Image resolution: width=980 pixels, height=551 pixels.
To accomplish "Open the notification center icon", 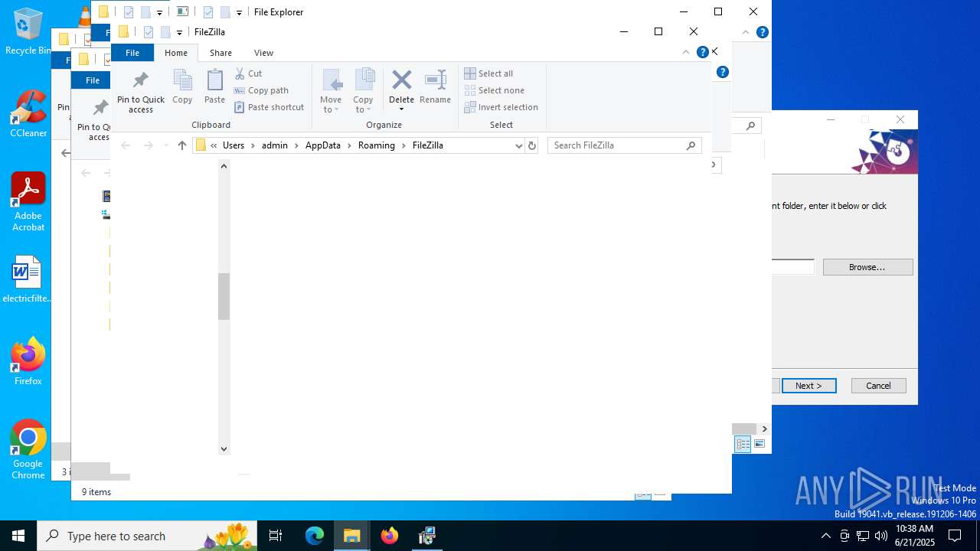I will (x=955, y=536).
